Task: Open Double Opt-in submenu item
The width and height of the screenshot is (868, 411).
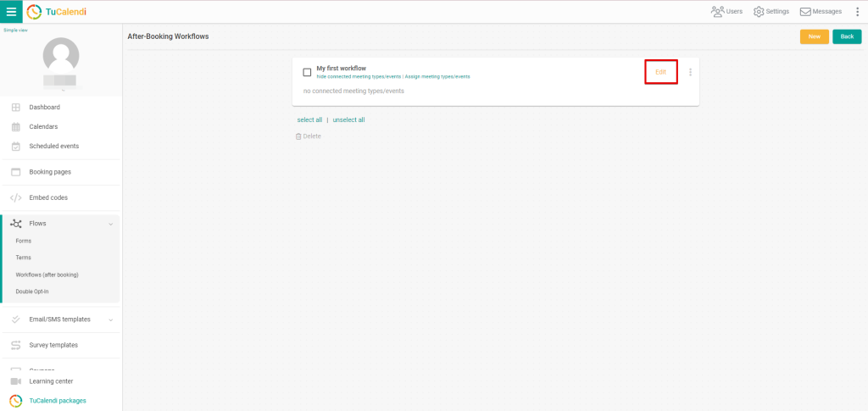Action: click(32, 292)
